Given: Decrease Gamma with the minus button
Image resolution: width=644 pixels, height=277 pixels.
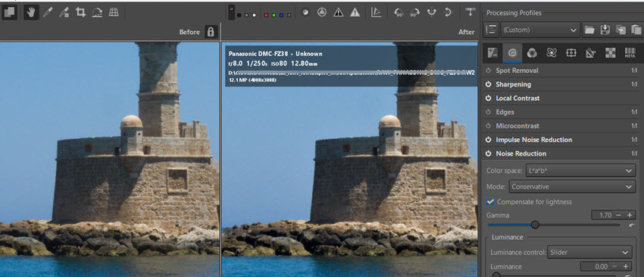Looking at the screenshot, I should point(618,216).
